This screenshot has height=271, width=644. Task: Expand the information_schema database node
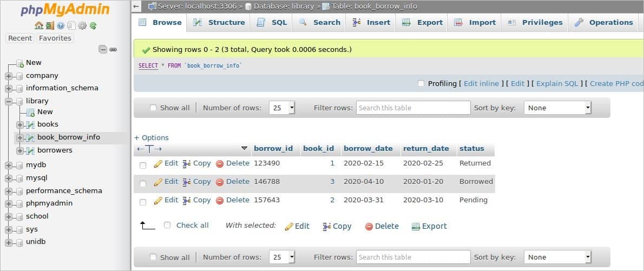pyautogui.click(x=9, y=88)
